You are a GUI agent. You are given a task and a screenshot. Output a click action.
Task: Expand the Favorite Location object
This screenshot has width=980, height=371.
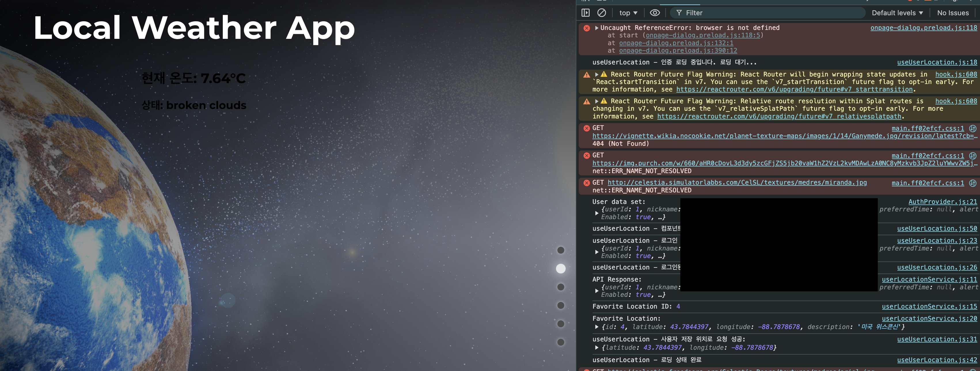coord(597,327)
